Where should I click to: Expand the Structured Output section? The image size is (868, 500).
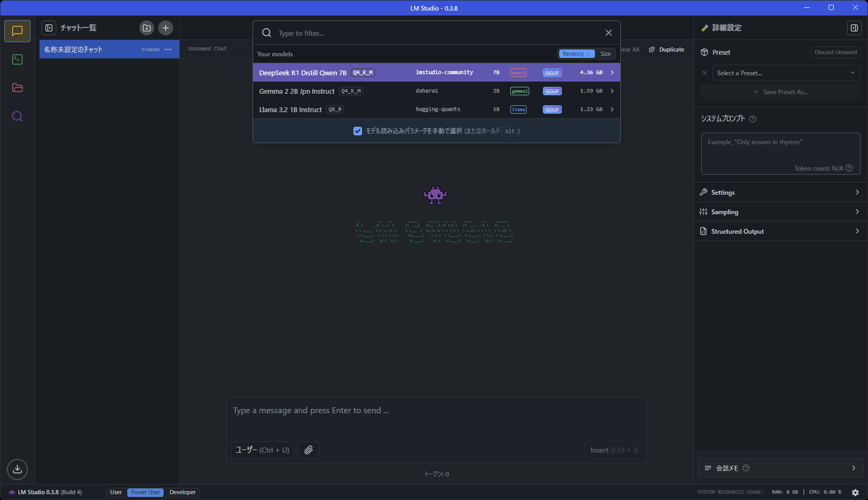[x=780, y=232]
